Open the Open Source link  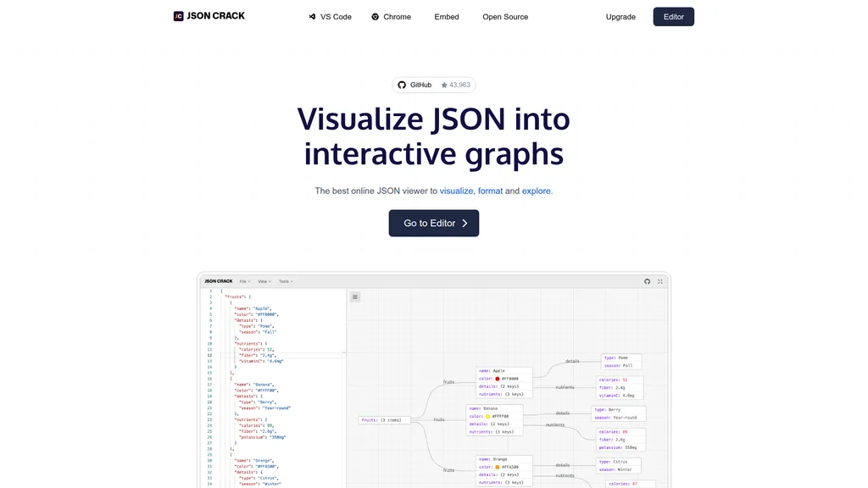(505, 17)
